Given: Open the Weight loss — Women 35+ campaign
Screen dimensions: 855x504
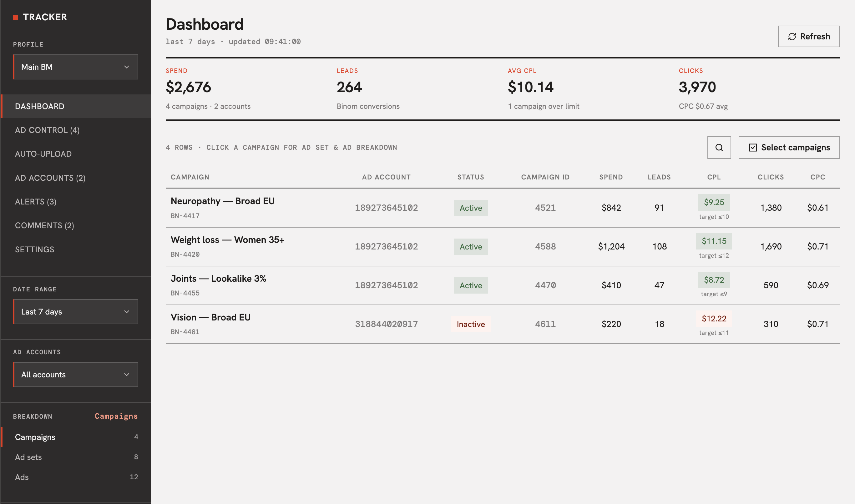Looking at the screenshot, I should (227, 240).
